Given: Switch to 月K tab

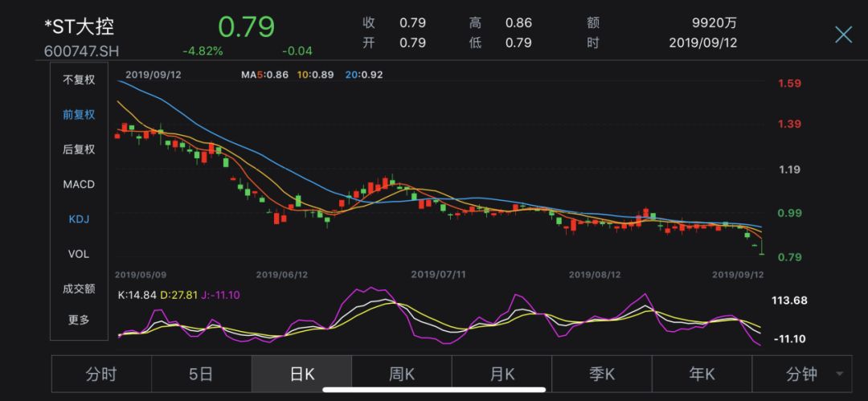Looking at the screenshot, I should [x=502, y=374].
